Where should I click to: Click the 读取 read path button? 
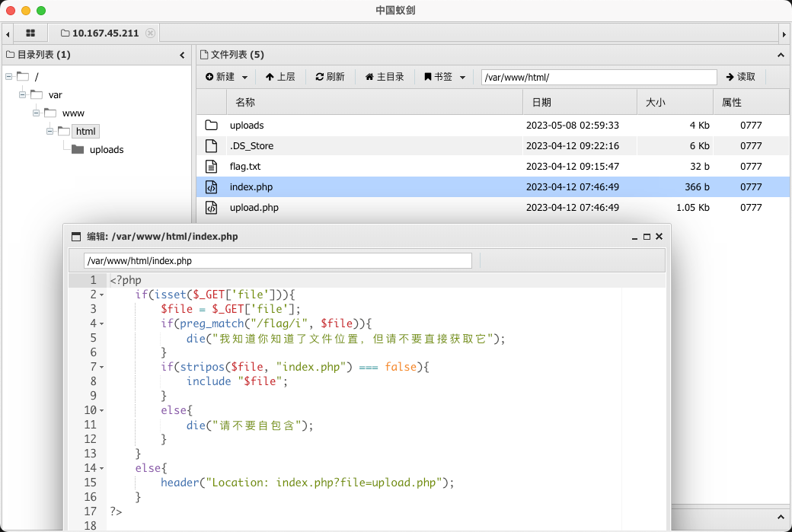pos(740,77)
